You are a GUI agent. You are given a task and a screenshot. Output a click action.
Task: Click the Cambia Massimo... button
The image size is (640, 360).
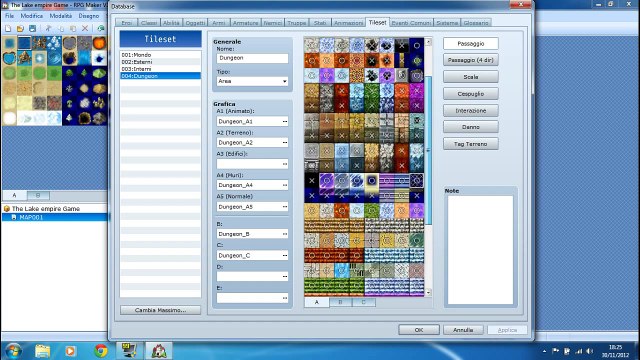pos(160,310)
